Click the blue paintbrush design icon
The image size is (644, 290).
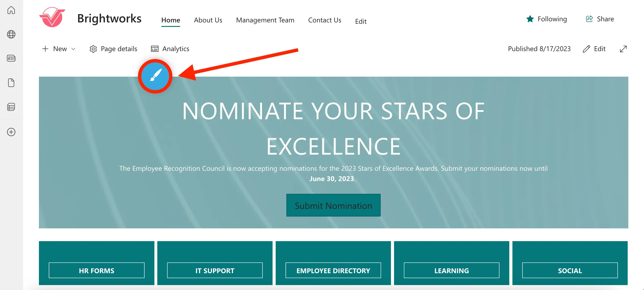coord(155,76)
